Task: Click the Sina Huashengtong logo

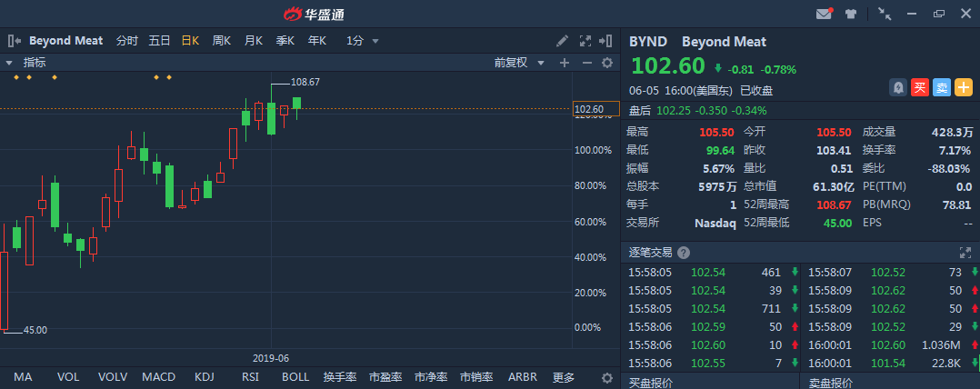Action: (314, 14)
